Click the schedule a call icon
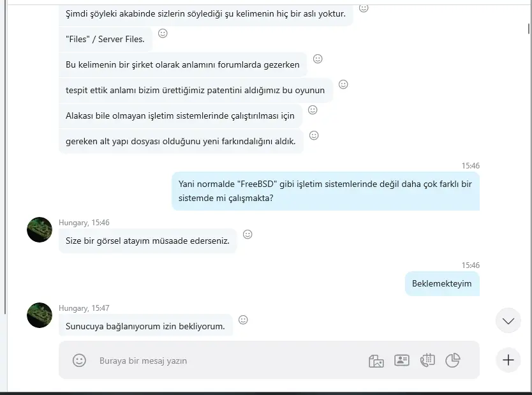532x395 pixels. (427, 360)
